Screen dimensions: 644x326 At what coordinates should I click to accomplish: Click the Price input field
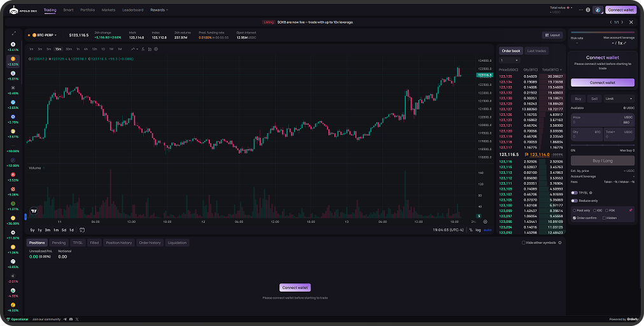602,119
